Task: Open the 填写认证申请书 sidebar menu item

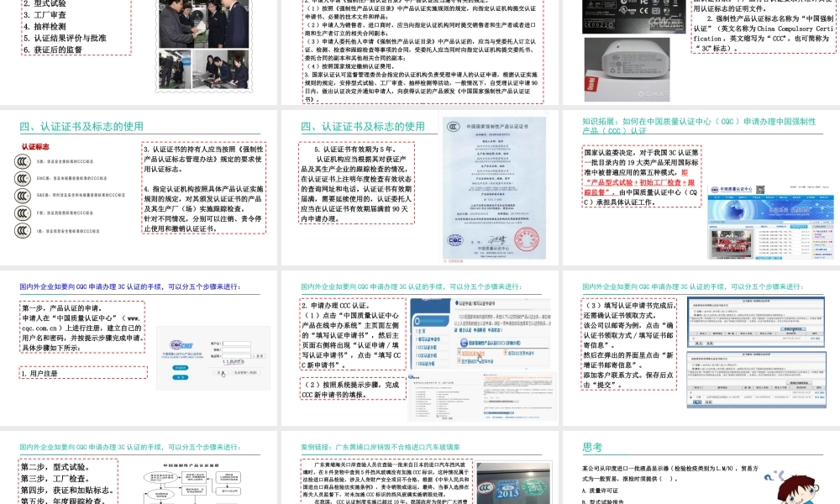Action: [428, 339]
